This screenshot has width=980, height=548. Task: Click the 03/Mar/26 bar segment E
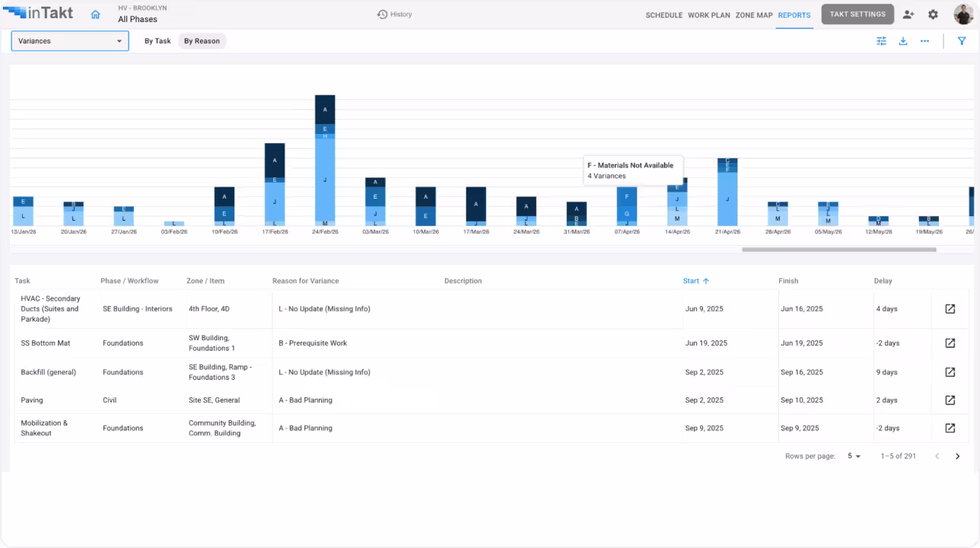point(375,196)
